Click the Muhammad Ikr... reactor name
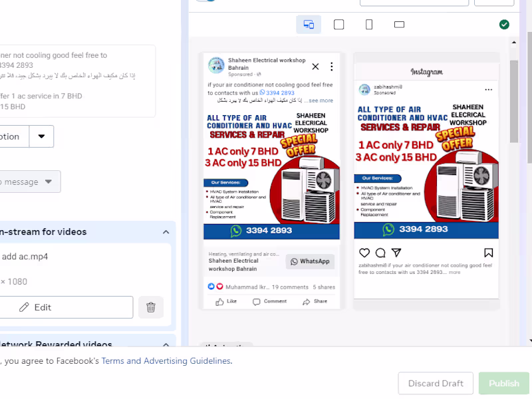Screen dimensions: 532x399 (x=247, y=287)
